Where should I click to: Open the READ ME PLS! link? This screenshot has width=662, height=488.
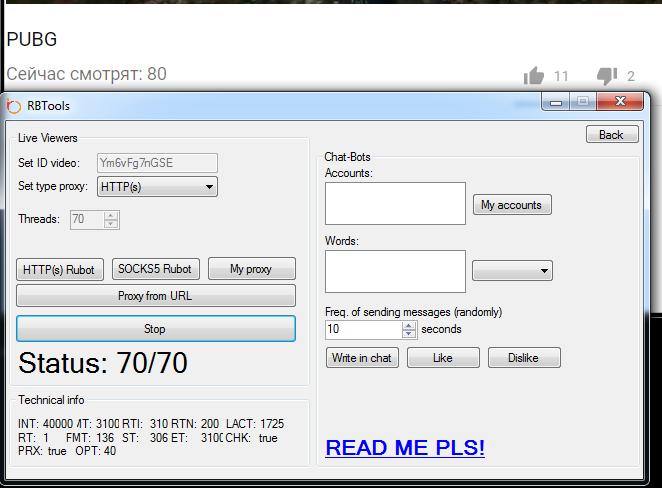click(405, 448)
